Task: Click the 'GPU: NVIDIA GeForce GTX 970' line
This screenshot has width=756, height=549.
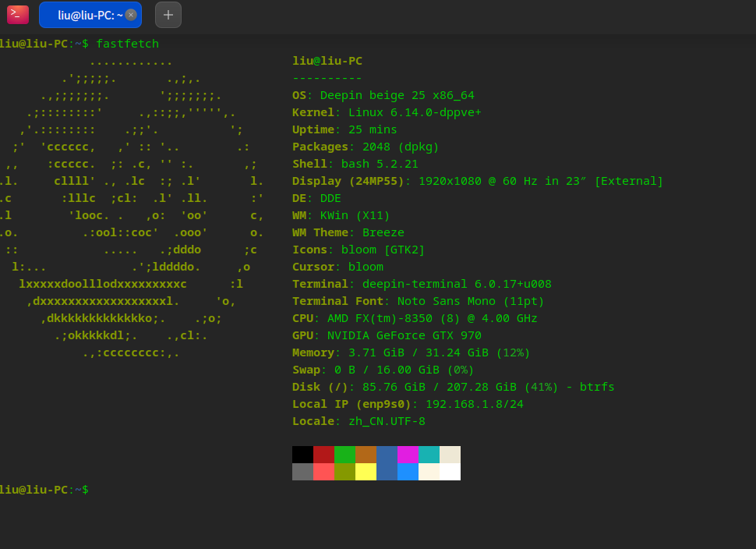Action: (x=387, y=335)
